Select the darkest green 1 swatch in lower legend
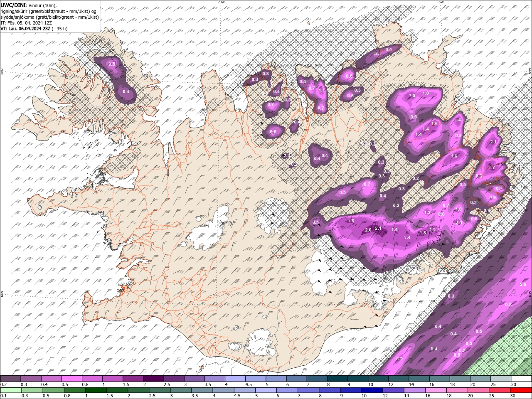This screenshot has width=532, height=399. coord(96,390)
